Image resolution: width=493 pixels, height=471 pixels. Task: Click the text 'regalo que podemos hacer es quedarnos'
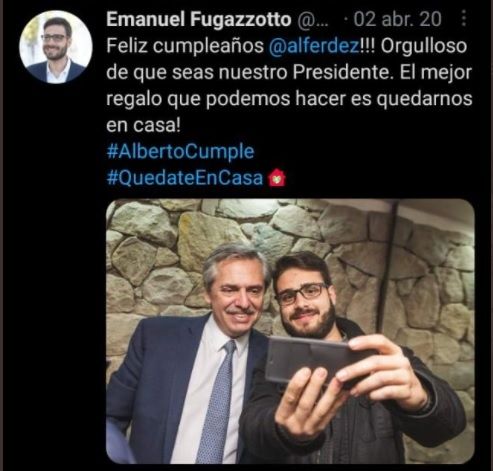click(289, 99)
